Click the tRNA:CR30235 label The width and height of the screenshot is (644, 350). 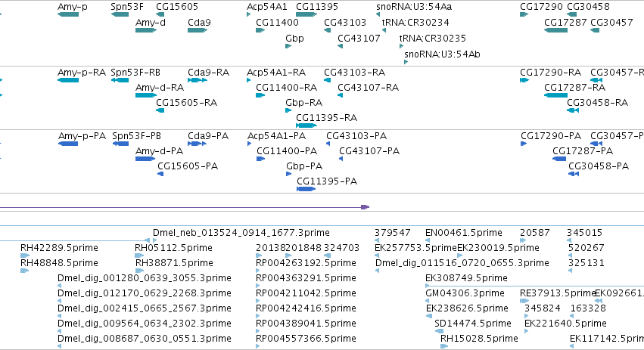click(x=433, y=39)
